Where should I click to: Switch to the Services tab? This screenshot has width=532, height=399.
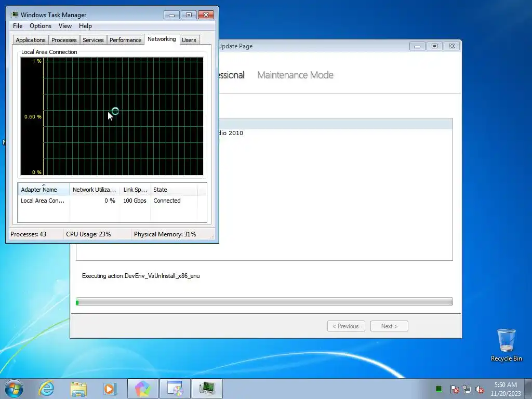pos(93,40)
